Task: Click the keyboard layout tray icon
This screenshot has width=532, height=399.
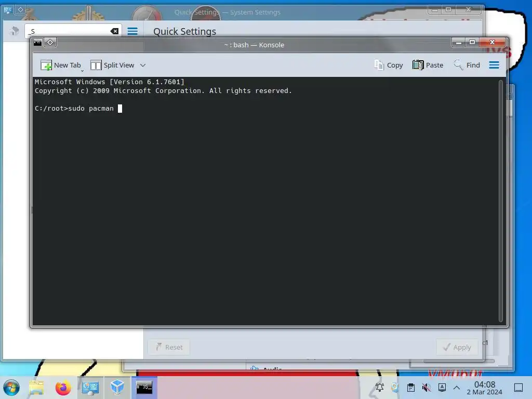Action: click(442, 387)
